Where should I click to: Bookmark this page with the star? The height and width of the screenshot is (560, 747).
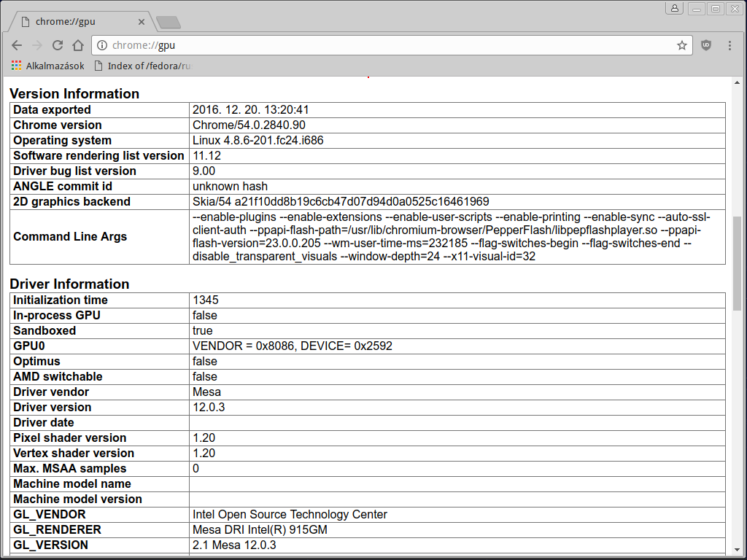coord(682,45)
